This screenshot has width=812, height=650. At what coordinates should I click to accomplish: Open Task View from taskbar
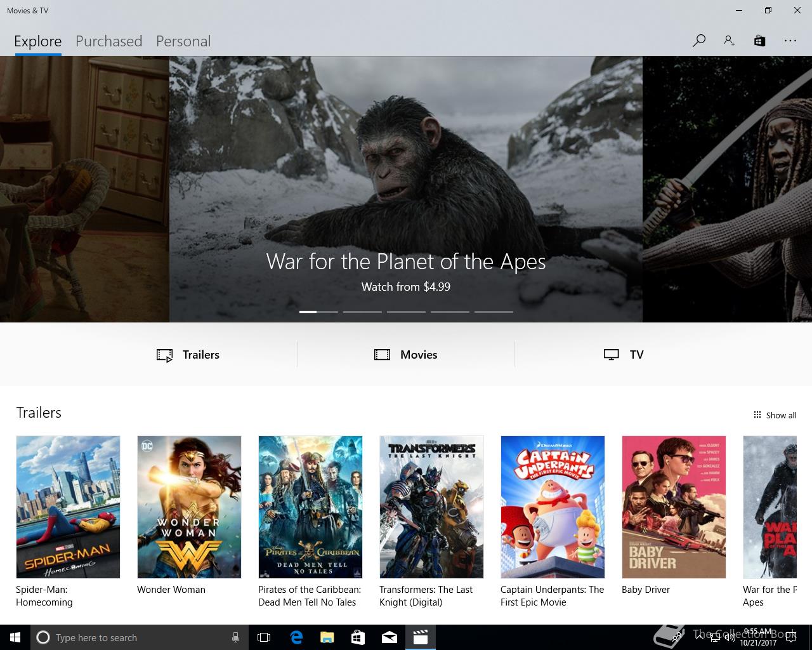pyautogui.click(x=264, y=637)
